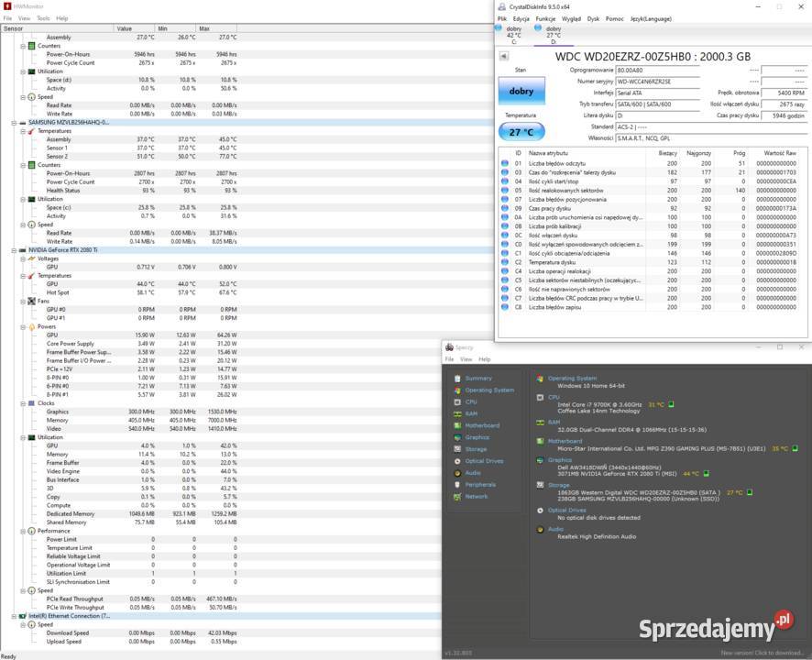Click New version download link in Speccy
Screen dimensions: 812x660
(762, 653)
